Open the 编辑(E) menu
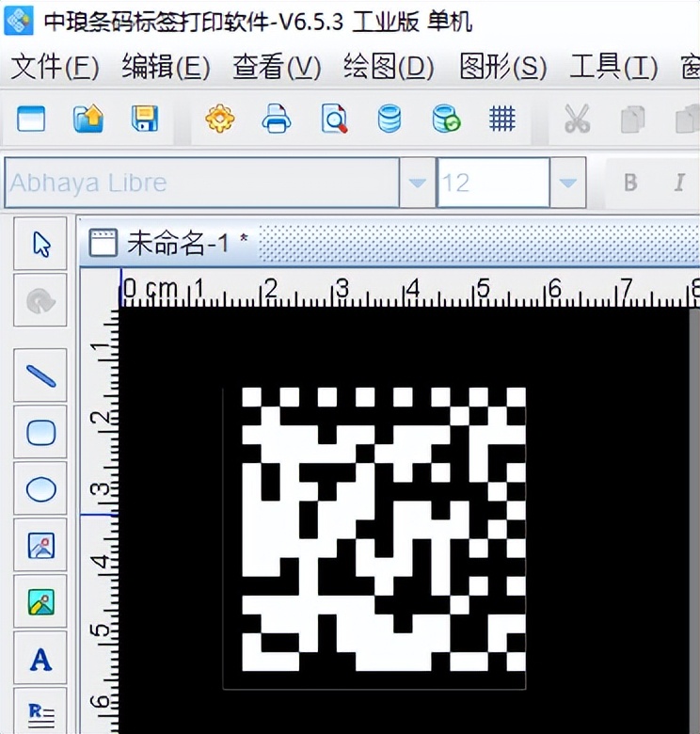The height and width of the screenshot is (734, 700). point(167,67)
